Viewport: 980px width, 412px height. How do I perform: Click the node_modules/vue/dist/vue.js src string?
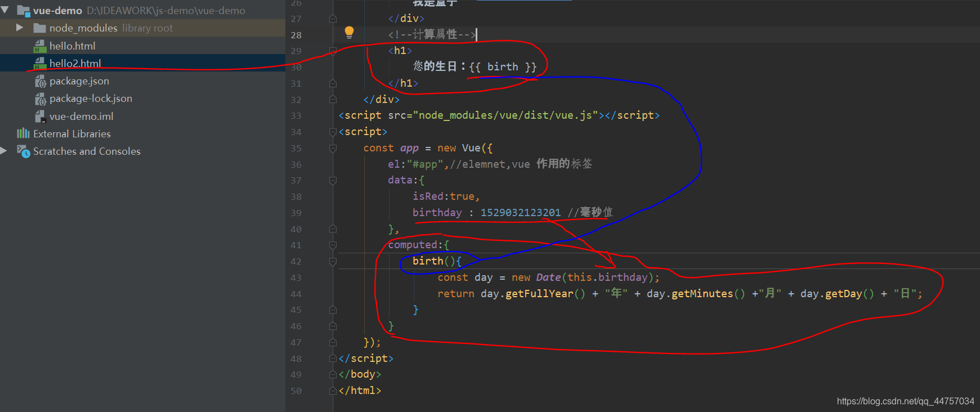505,115
